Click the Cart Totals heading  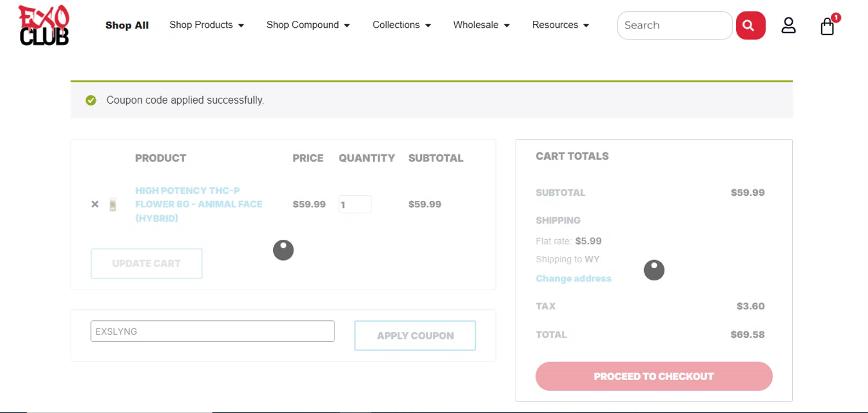[572, 156]
